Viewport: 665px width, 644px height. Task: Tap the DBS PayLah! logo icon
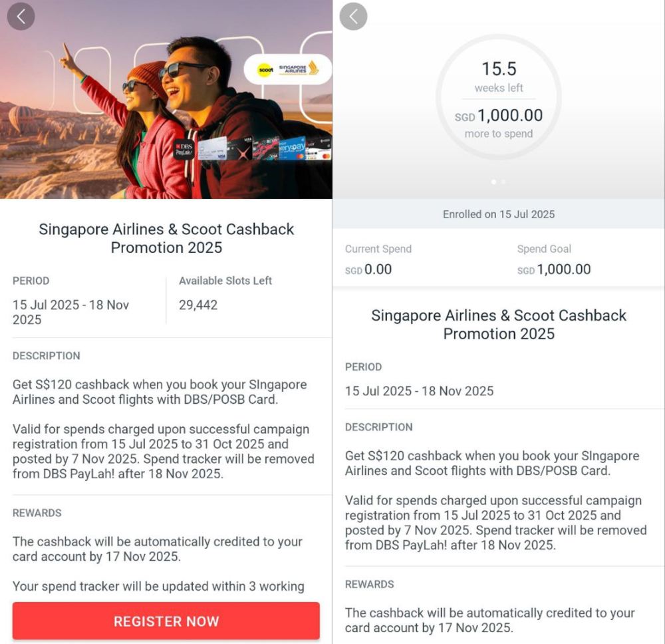184,148
